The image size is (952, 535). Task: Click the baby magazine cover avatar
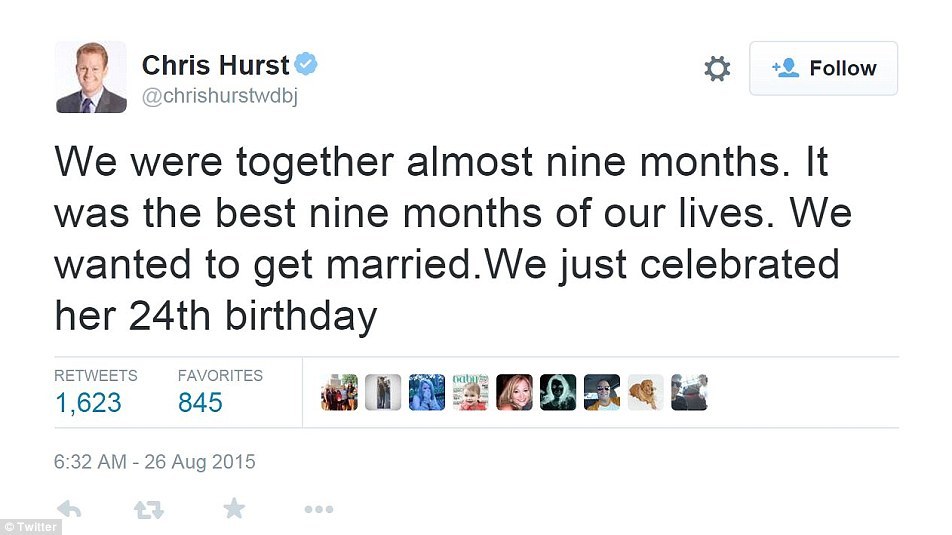coord(470,392)
